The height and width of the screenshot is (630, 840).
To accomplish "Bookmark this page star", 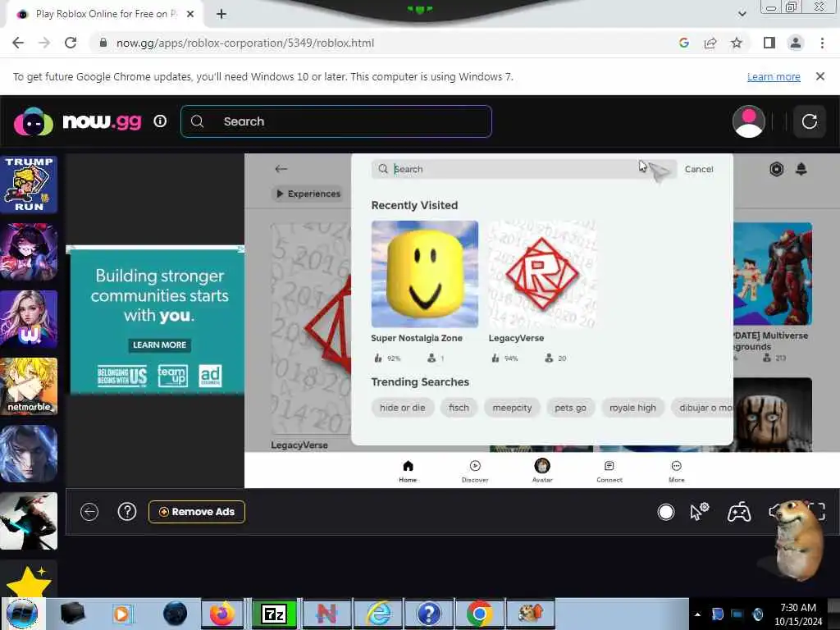I will pos(737,43).
